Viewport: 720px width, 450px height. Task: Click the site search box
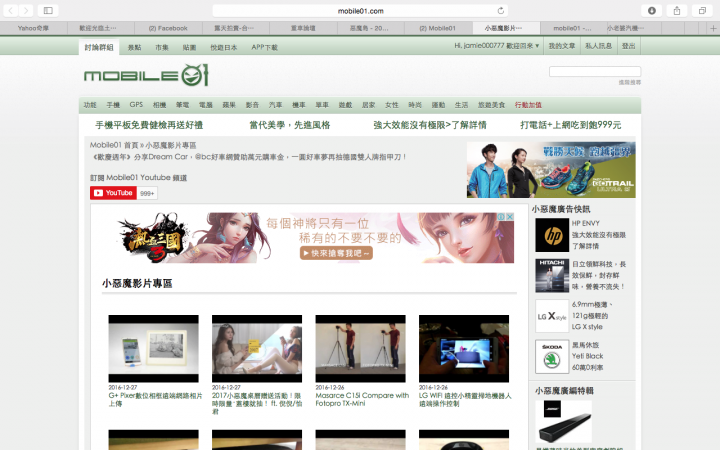click(x=595, y=71)
